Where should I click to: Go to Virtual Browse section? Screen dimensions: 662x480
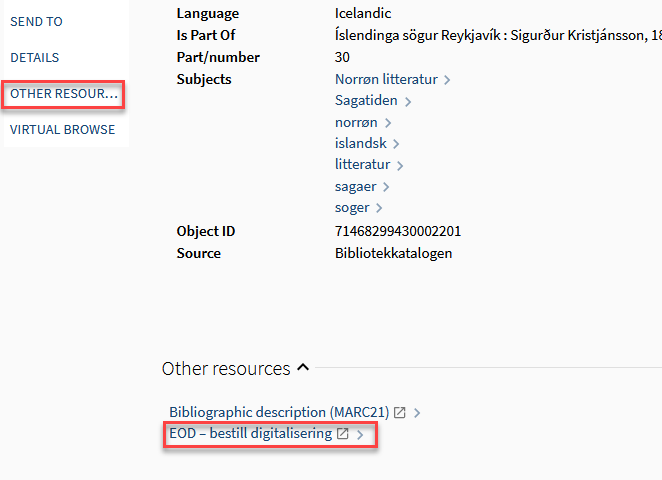pos(62,129)
